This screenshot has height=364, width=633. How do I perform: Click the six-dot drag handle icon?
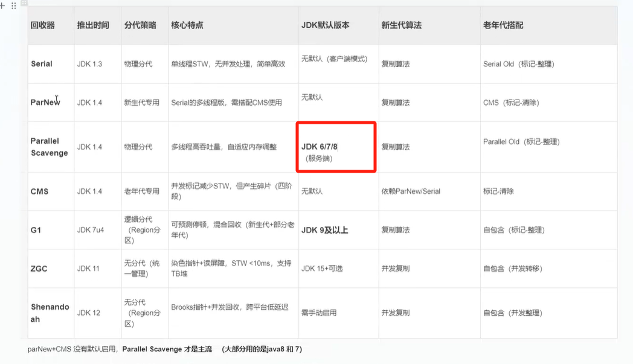point(13,6)
